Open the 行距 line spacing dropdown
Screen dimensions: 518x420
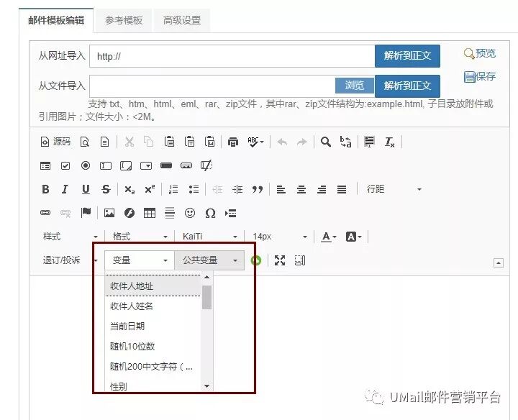point(394,189)
